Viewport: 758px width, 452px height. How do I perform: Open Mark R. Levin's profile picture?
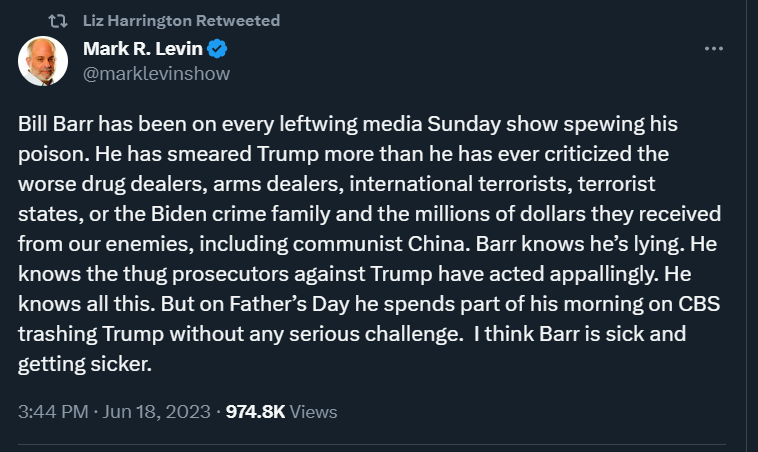[43, 61]
